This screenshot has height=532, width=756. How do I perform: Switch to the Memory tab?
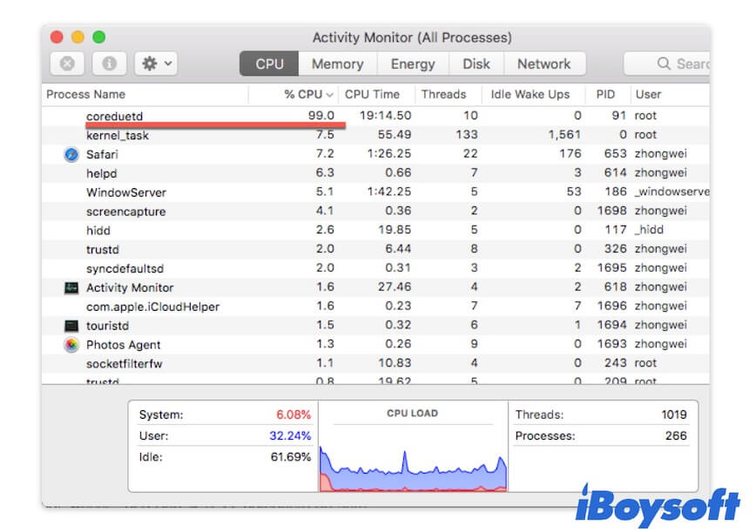(x=338, y=64)
